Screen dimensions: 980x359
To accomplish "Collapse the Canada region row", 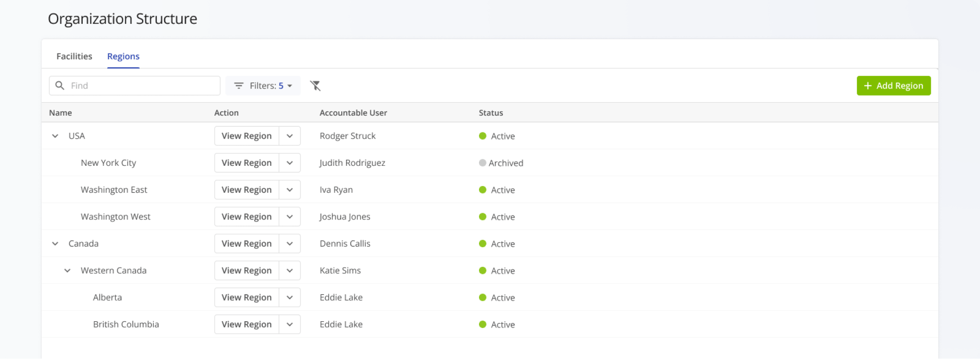I will pyautogui.click(x=56, y=244).
